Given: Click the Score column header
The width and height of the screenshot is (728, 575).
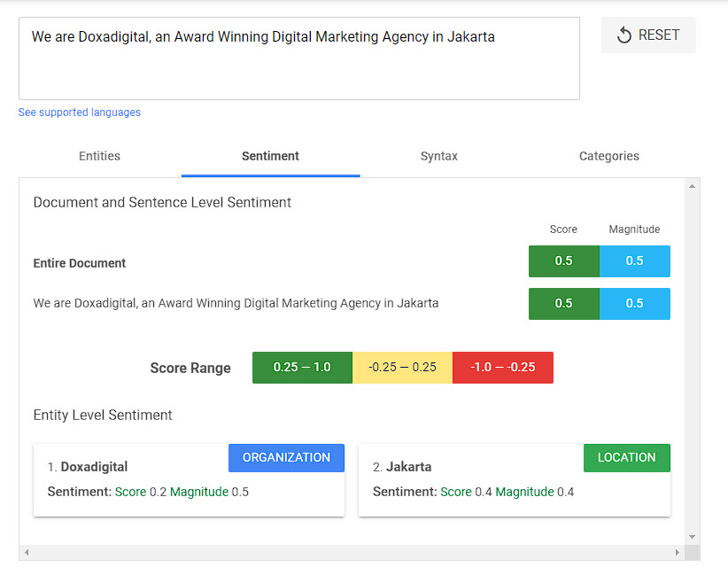Looking at the screenshot, I should pyautogui.click(x=563, y=229).
